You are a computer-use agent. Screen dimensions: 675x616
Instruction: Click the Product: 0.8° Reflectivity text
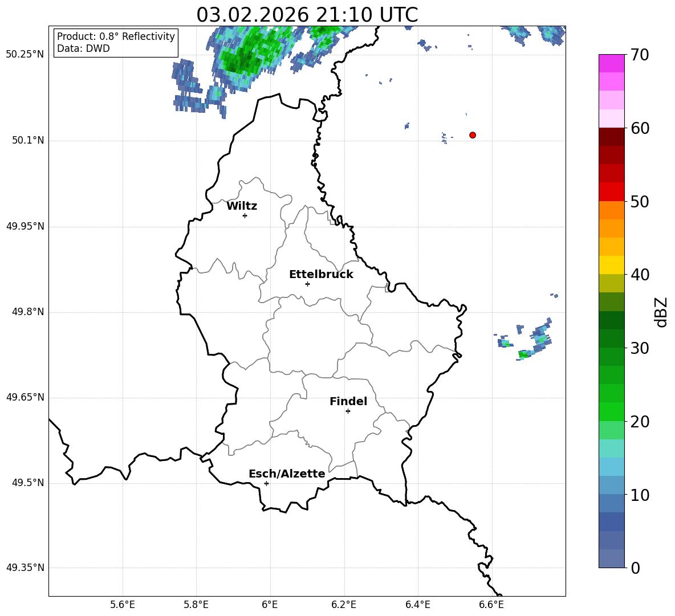click(x=116, y=36)
